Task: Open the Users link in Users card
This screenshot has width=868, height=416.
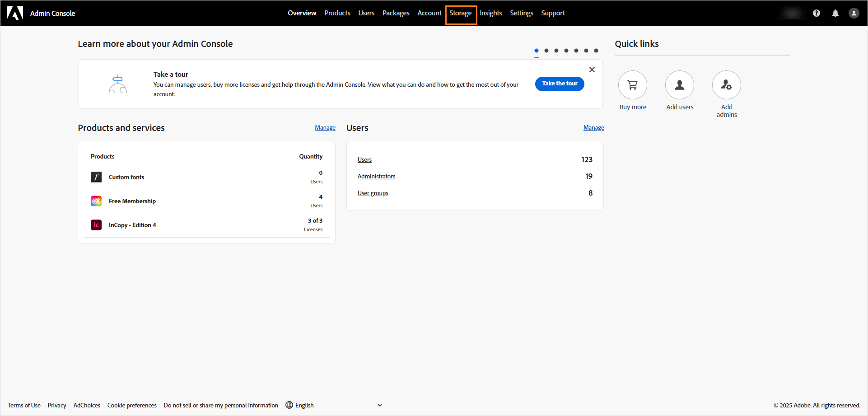Action: 364,159
